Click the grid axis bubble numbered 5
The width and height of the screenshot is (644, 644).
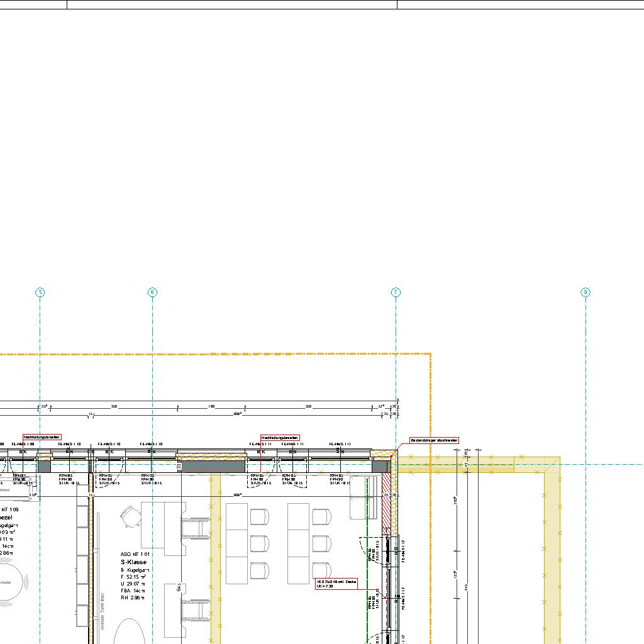pyautogui.click(x=40, y=292)
